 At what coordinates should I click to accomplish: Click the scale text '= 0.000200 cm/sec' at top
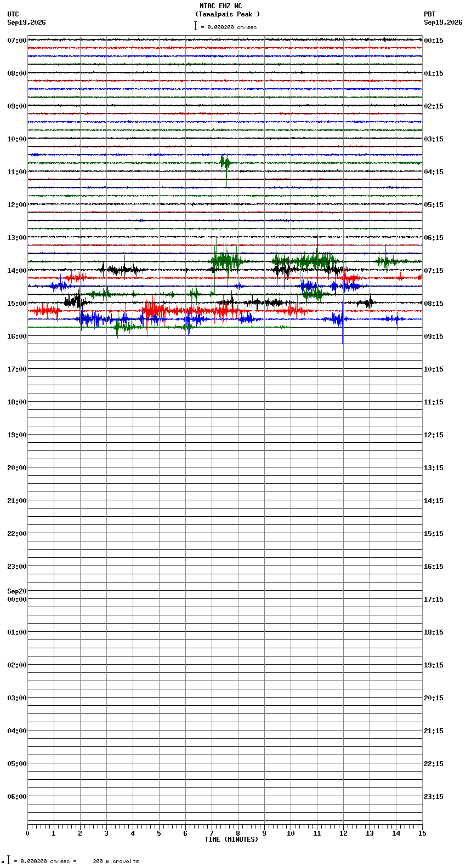tap(229, 27)
